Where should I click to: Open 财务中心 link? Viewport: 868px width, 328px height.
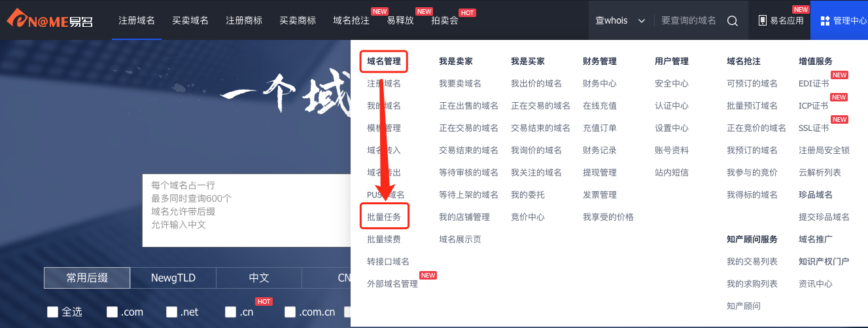600,83
